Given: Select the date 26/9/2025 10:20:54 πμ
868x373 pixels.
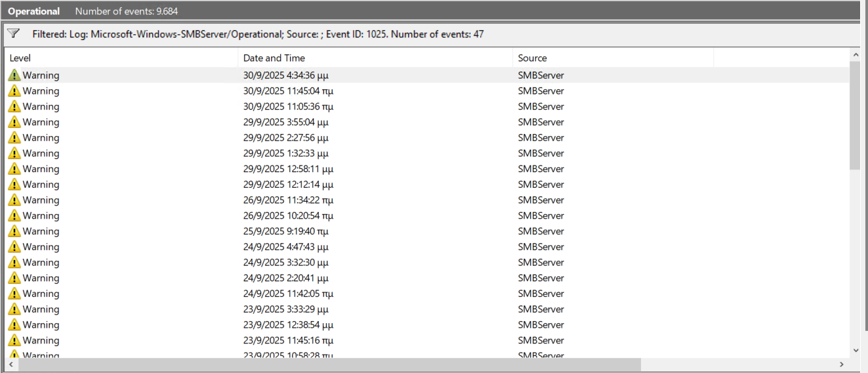Looking at the screenshot, I should pyautogui.click(x=288, y=216).
